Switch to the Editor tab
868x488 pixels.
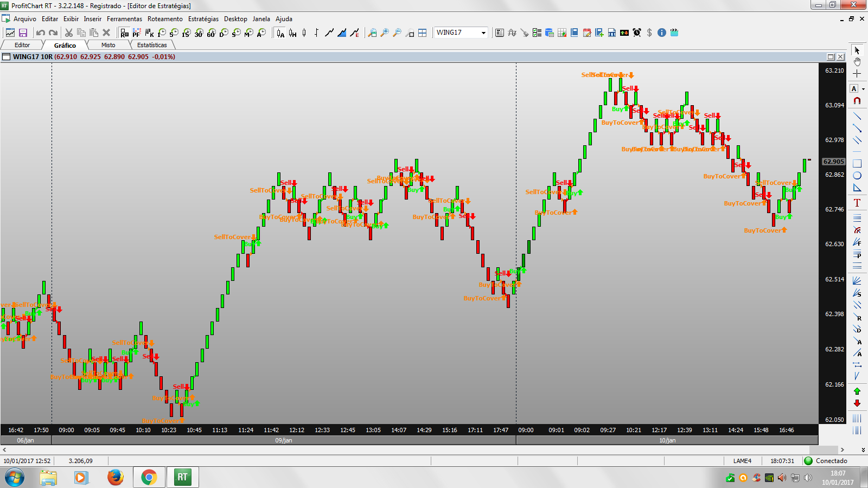click(22, 45)
